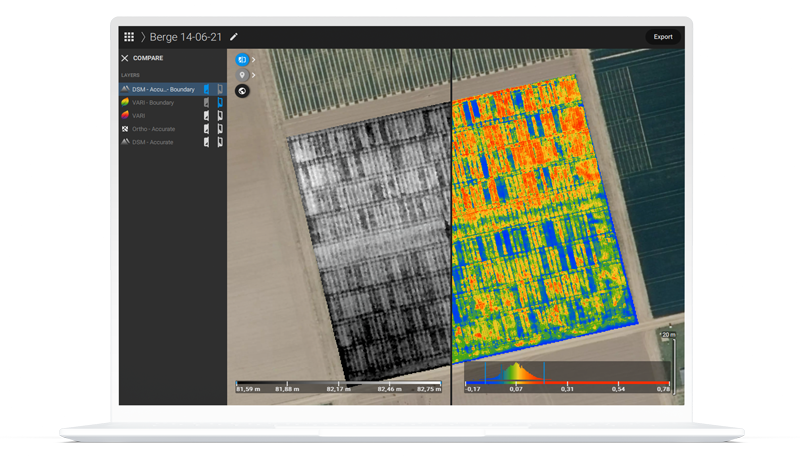Select the DSM - Accurate layer

(153, 142)
